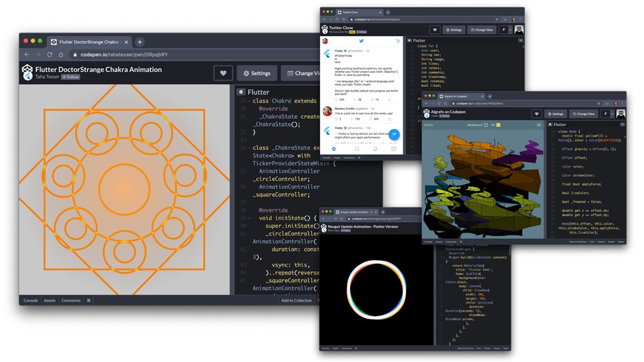644x362 pixels.
Task: Click the Follow toggle under Taha Tesser
Action: pos(71,77)
